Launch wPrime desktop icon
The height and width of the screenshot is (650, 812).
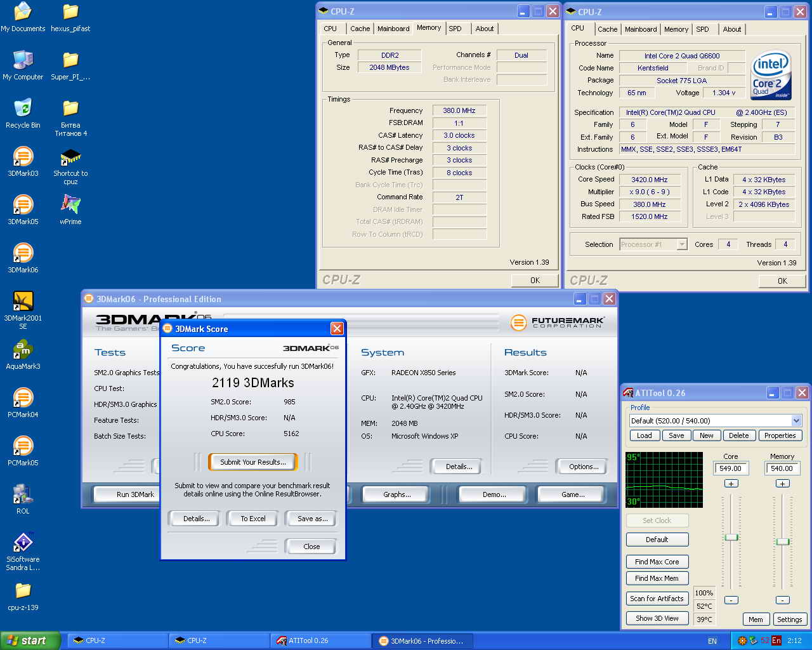pyautogui.click(x=70, y=209)
